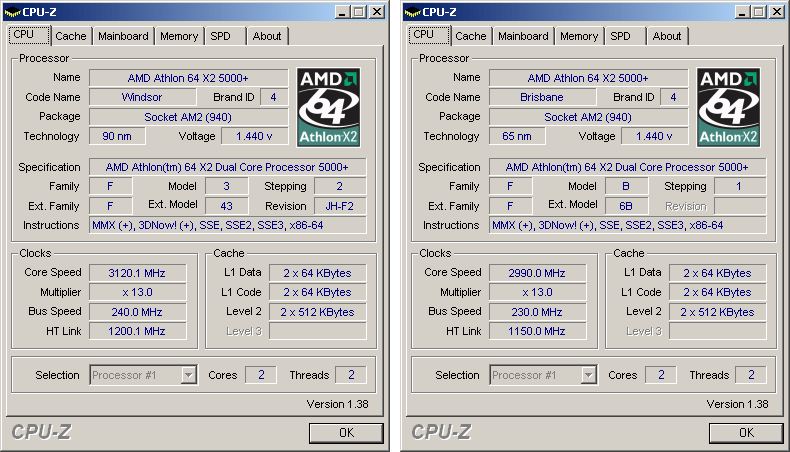790x452 pixels.
Task: Click the 240.0 MHz bus speed value
Action: click(137, 312)
